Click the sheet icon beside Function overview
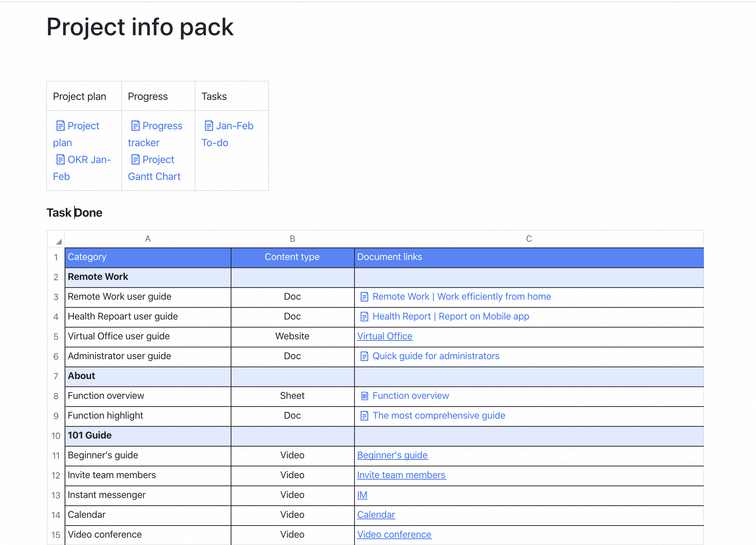The height and width of the screenshot is (545, 756). pos(364,396)
